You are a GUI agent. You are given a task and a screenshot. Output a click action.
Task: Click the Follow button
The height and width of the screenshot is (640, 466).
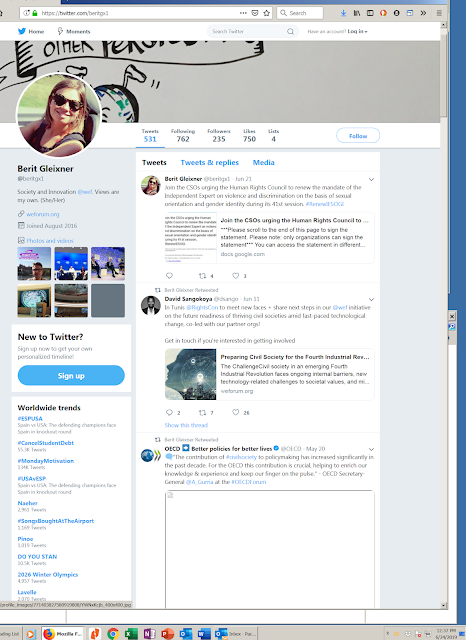[358, 136]
